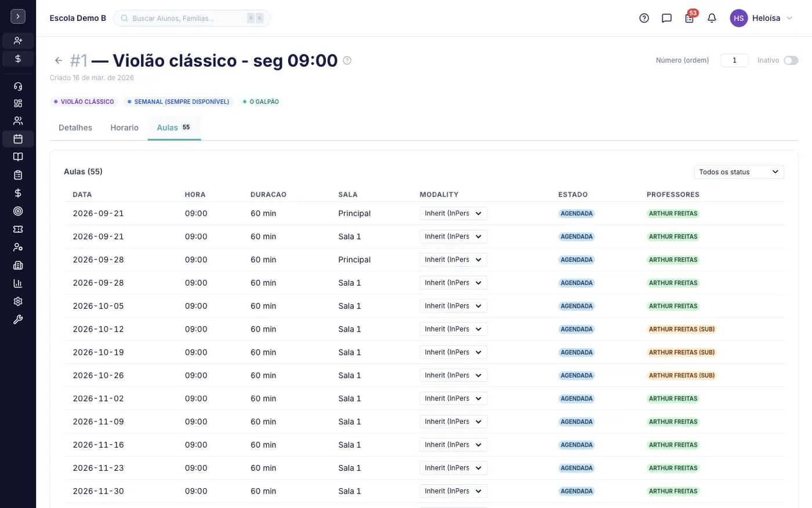Switch to the Detalhes tab
The width and height of the screenshot is (812, 508).
click(75, 128)
